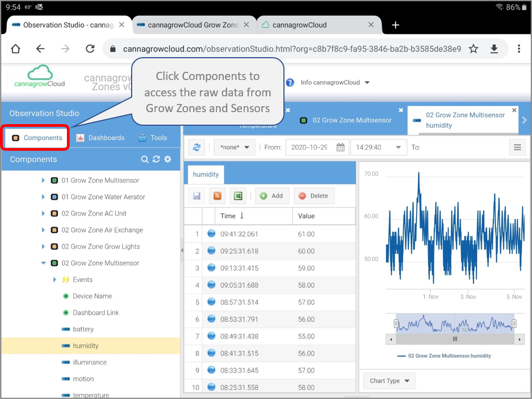Open the Chart Type dropdown
This screenshot has height=399, width=532.
pyautogui.click(x=389, y=381)
